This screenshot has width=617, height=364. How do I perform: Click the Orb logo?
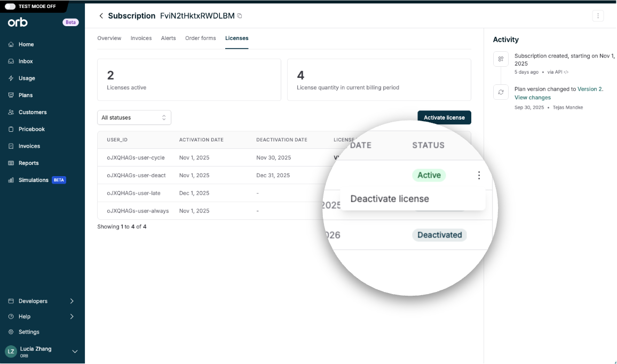pos(18,22)
